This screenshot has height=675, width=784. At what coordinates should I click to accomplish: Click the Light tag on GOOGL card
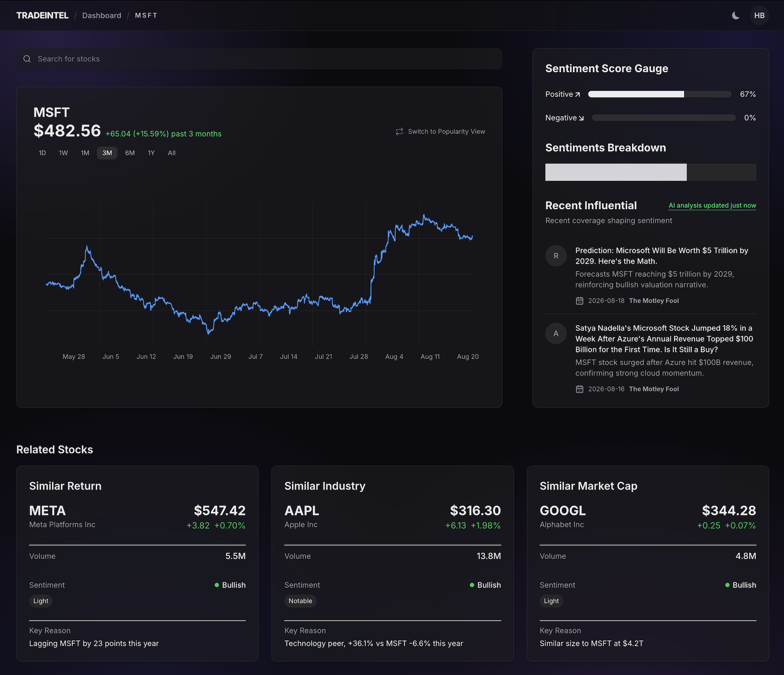(x=551, y=601)
